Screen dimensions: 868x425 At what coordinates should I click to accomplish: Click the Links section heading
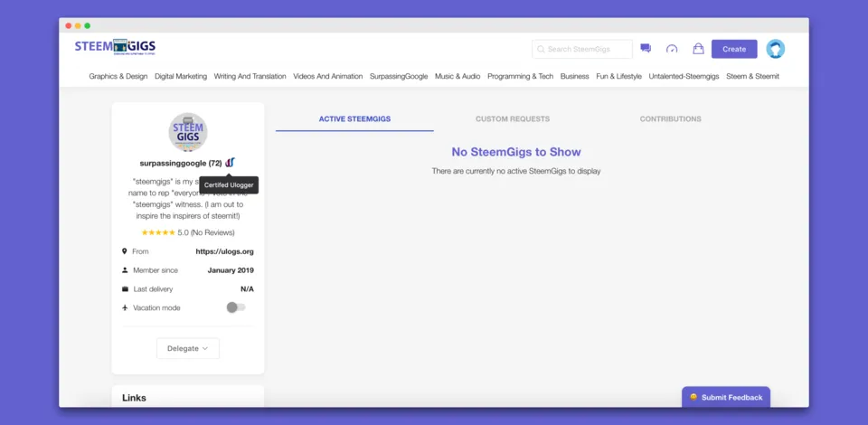coord(134,398)
